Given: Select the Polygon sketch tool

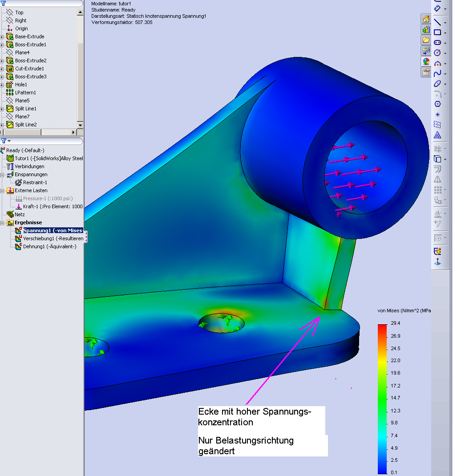Looking at the screenshot, I should [x=437, y=104].
